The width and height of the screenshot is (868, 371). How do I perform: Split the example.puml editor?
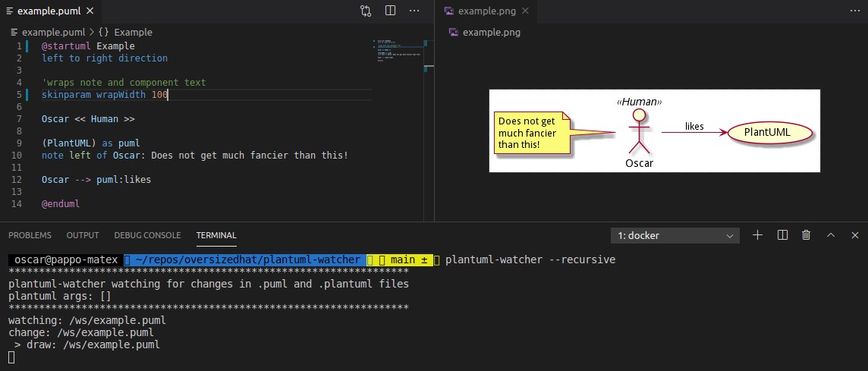click(x=390, y=11)
